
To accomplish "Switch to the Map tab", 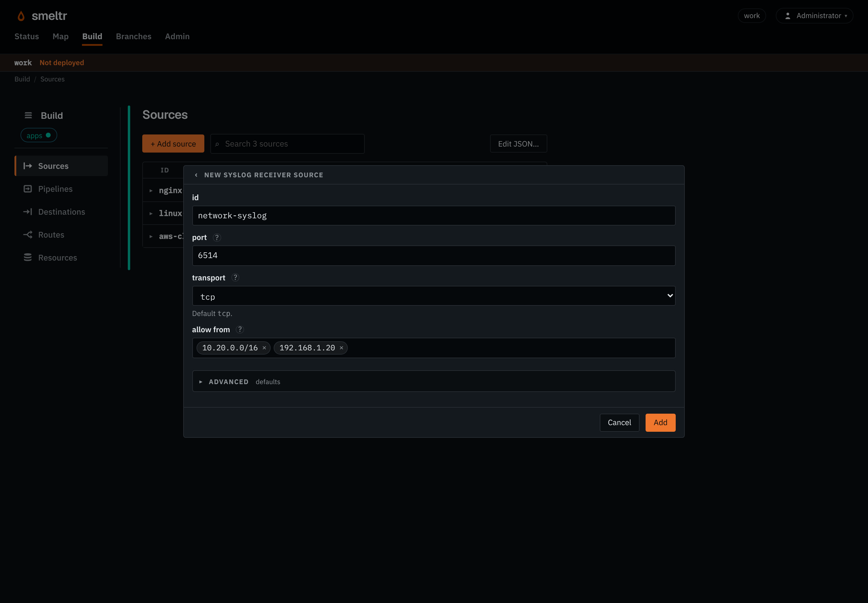I will coord(61,36).
